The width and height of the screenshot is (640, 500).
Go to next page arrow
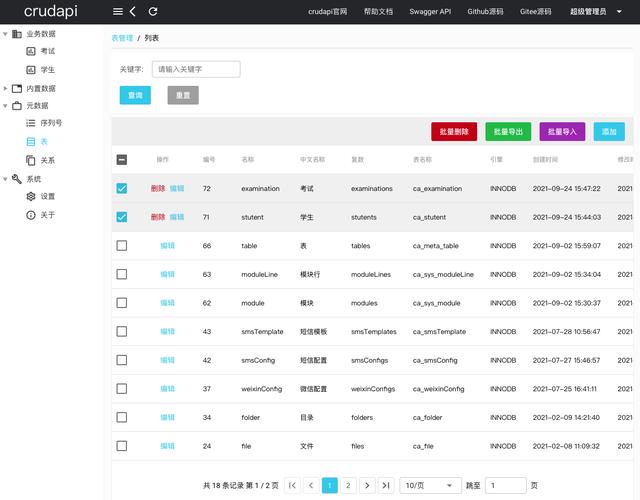coord(367,485)
